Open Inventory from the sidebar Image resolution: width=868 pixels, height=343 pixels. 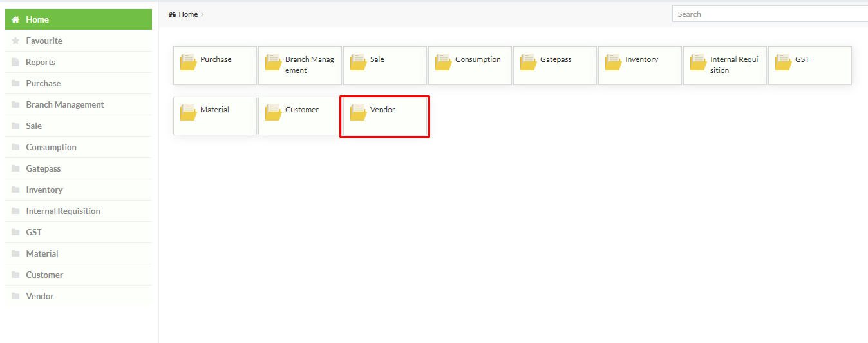pos(79,190)
